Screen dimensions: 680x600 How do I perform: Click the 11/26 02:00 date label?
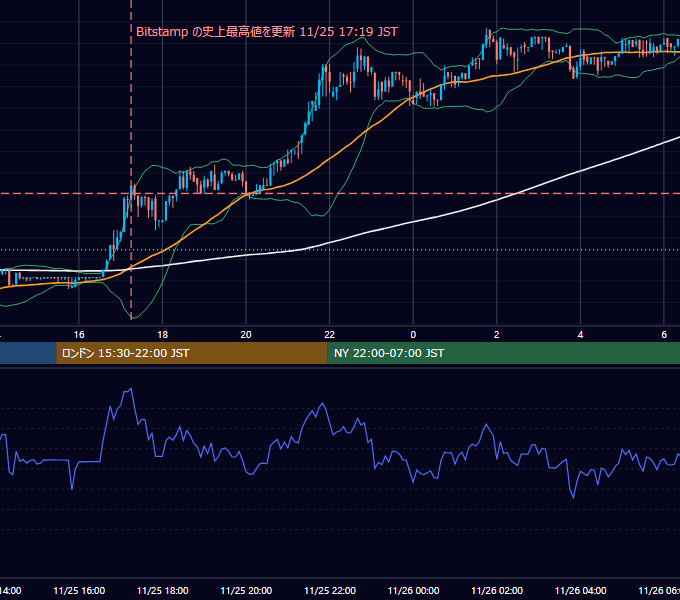497,590
